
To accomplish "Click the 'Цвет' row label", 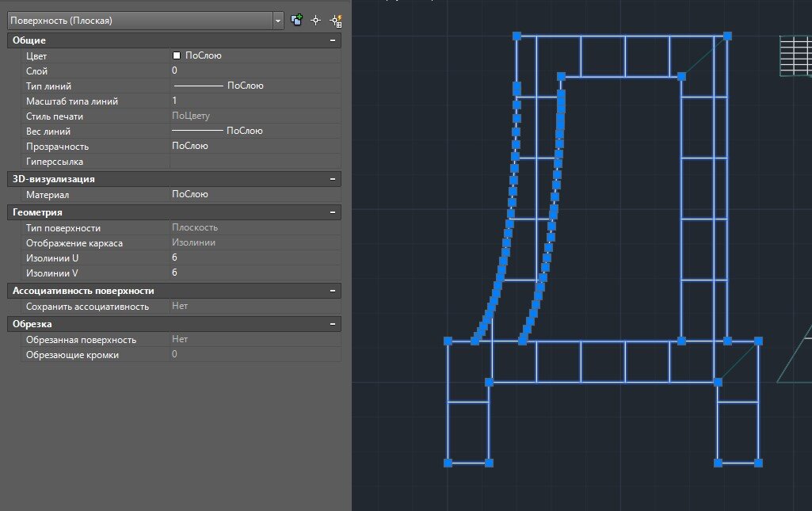I will tap(36, 56).
